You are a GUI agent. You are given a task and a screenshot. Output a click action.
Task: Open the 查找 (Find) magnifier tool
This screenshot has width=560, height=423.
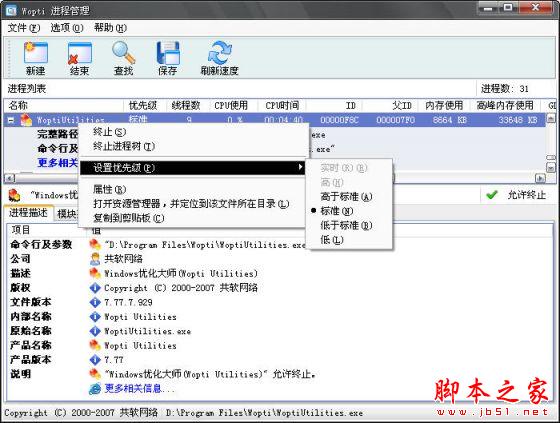click(124, 53)
